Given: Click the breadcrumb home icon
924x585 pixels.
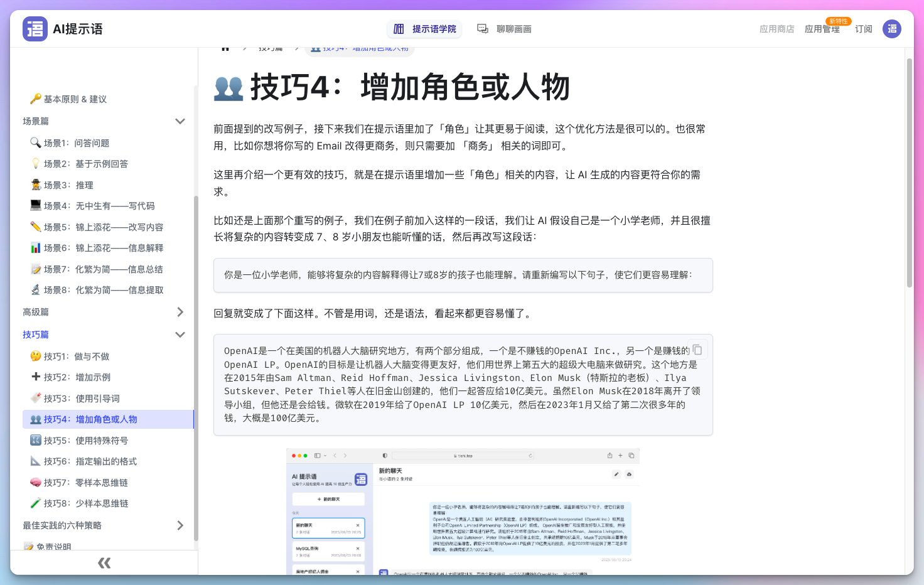Looking at the screenshot, I should [x=225, y=48].
